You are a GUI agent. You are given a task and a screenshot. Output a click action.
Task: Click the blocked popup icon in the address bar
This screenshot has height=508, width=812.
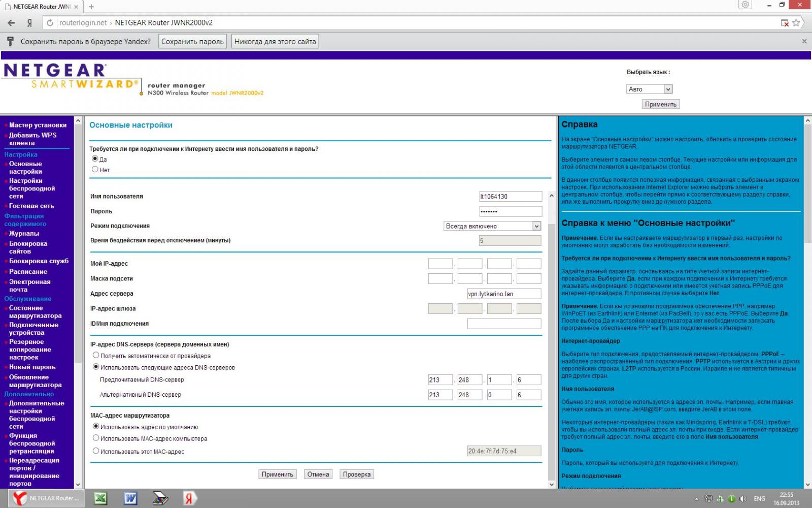coord(785,23)
